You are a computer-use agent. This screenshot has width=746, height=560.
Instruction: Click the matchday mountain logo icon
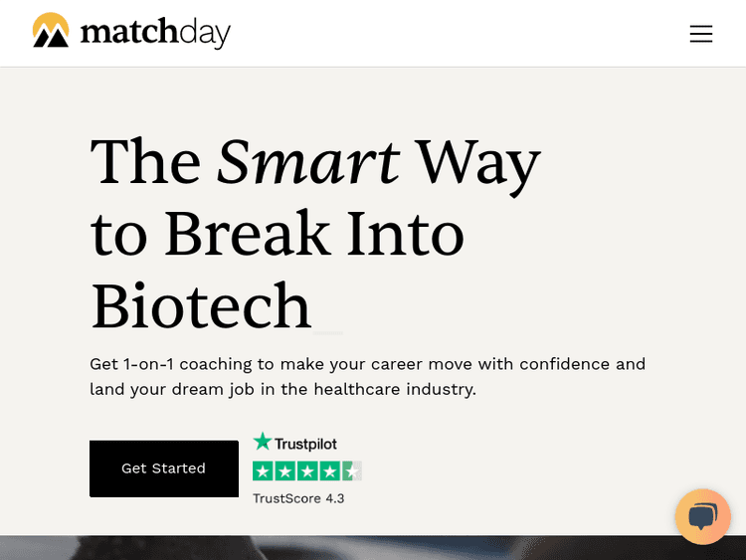click(51, 31)
